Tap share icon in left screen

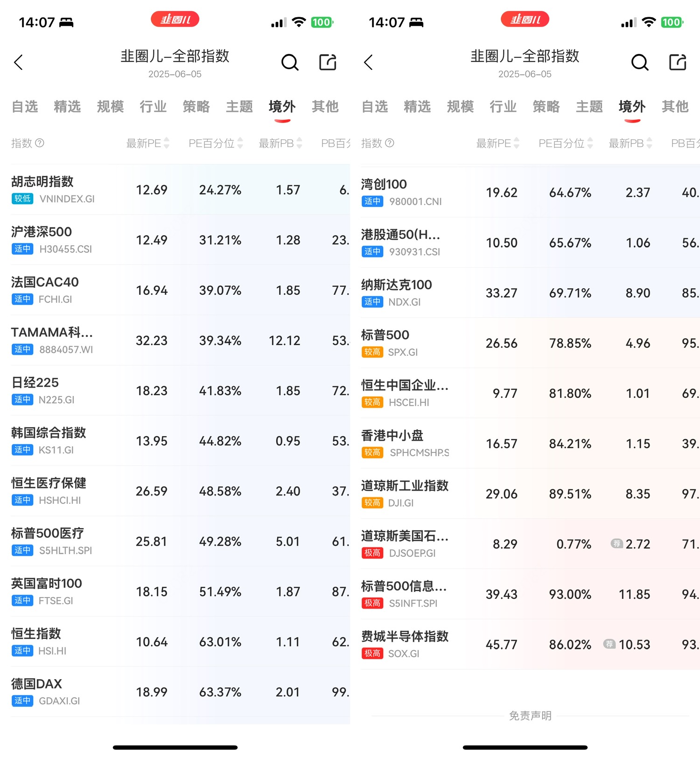[328, 62]
